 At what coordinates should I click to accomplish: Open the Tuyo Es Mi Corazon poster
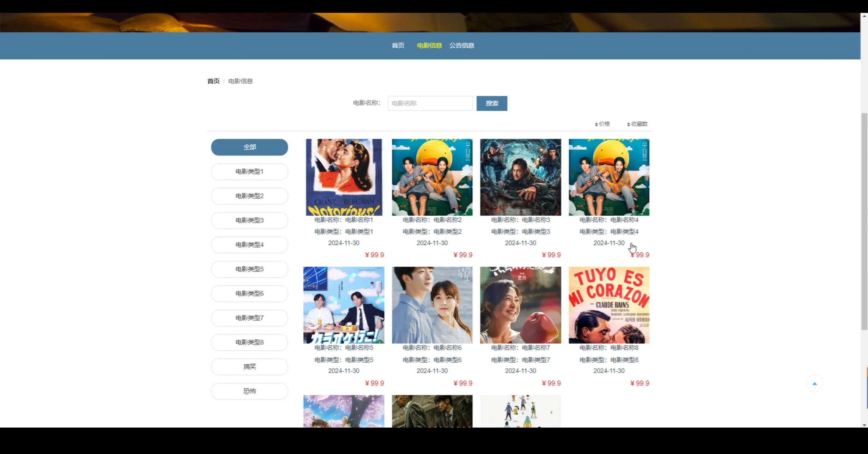coord(609,305)
